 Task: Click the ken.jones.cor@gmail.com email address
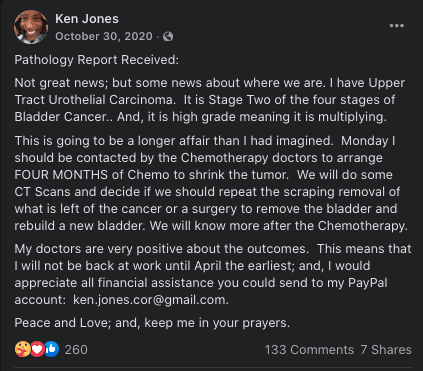tap(151, 300)
